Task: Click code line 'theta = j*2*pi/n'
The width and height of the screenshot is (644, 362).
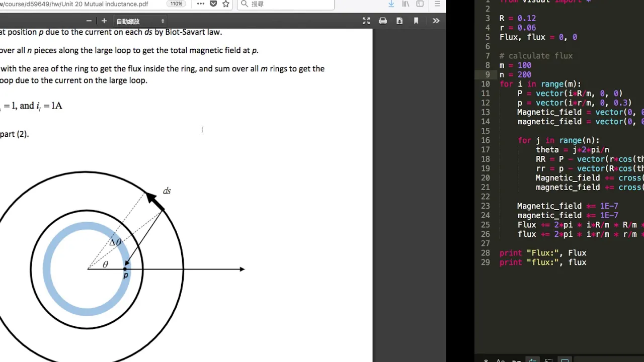Action: click(573, 150)
